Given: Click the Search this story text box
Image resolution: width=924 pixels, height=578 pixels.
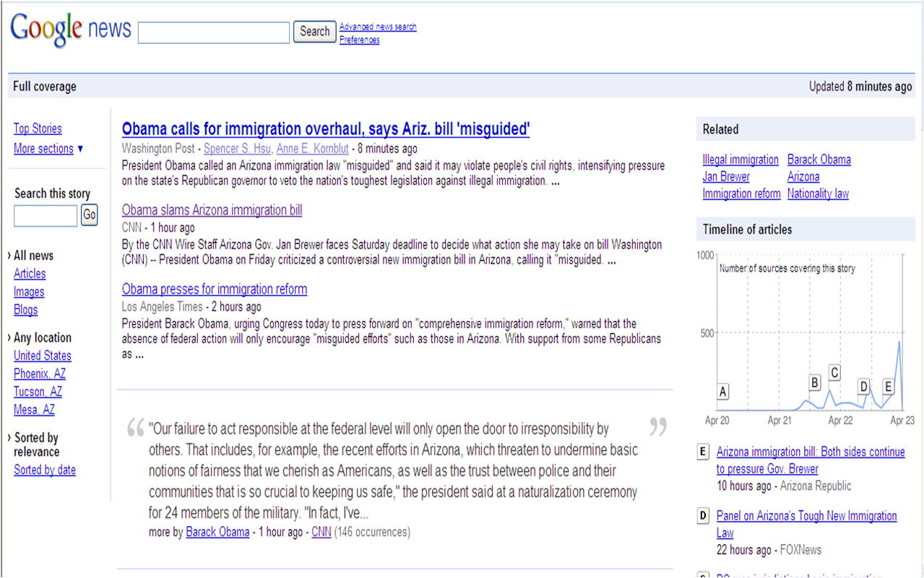Looking at the screenshot, I should point(46,215).
